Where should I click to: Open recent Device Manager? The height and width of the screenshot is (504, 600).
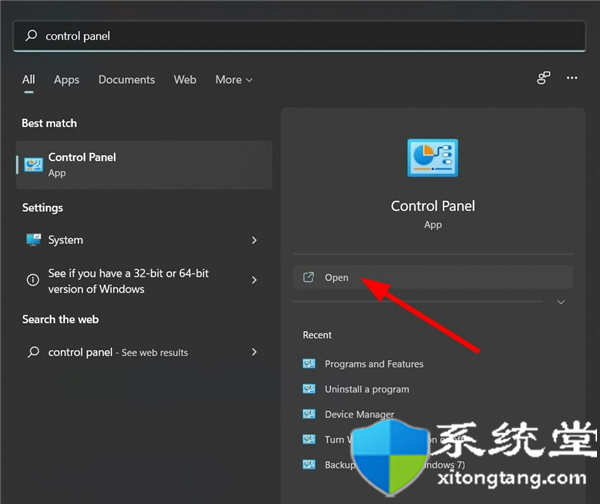(x=349, y=414)
